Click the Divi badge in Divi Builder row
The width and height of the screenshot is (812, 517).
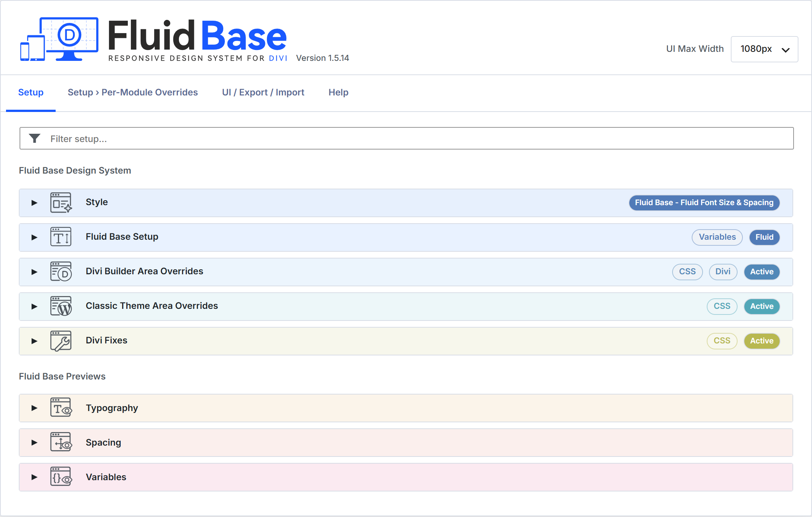(x=723, y=272)
